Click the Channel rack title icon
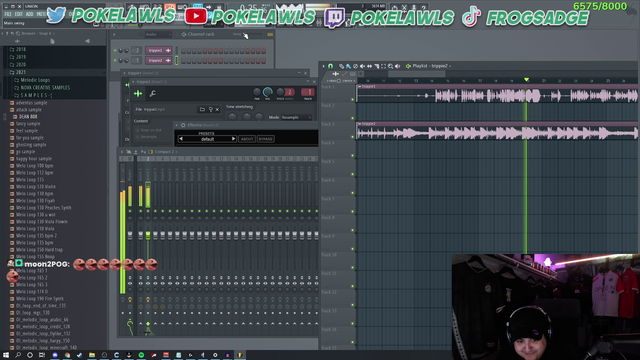This screenshot has height=360, width=640. (x=184, y=34)
